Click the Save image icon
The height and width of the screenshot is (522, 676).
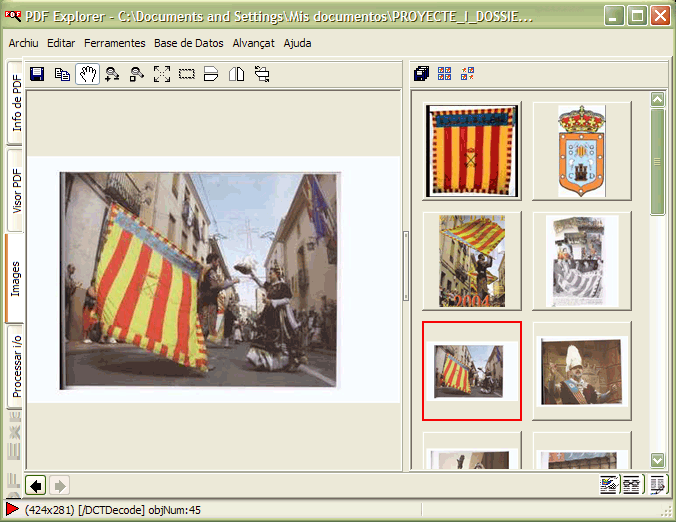(37, 74)
